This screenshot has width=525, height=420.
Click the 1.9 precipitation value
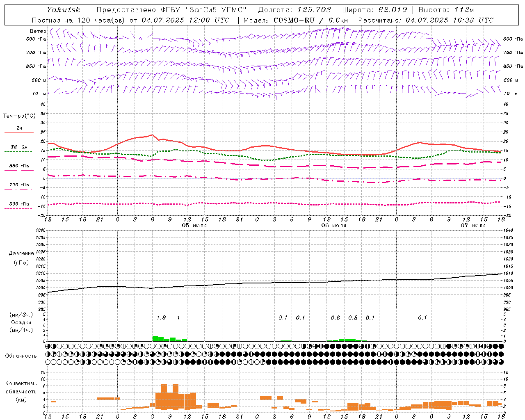[x=161, y=317]
